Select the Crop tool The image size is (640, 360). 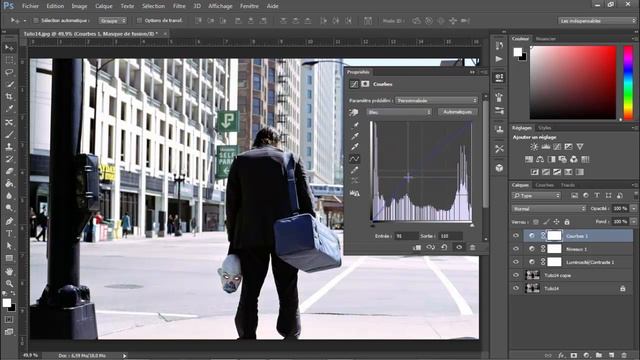[x=9, y=97]
